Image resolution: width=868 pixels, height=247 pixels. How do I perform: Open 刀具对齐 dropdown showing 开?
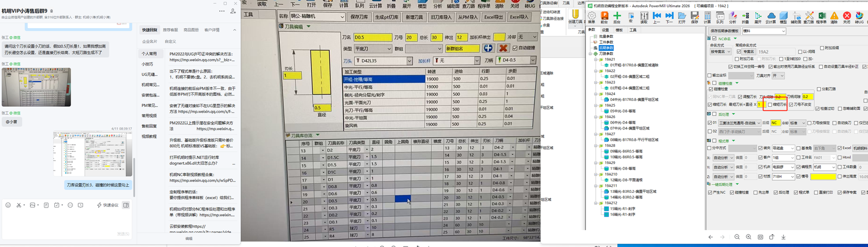point(778,75)
